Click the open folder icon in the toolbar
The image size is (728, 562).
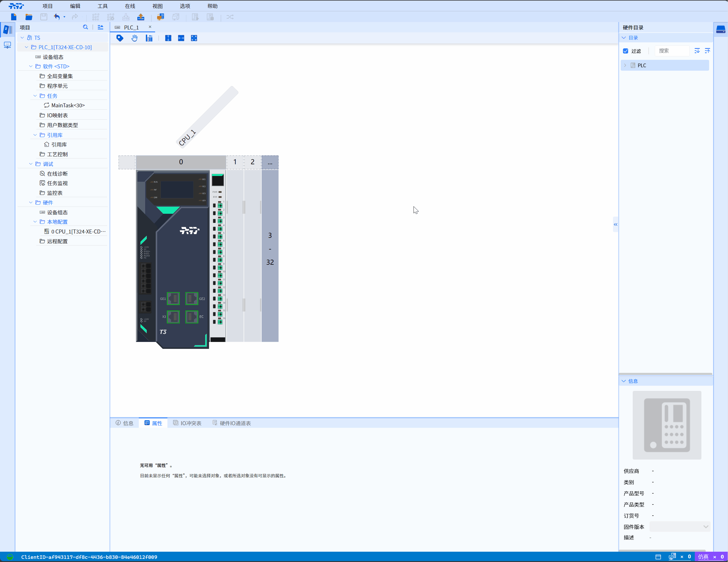coord(29,17)
